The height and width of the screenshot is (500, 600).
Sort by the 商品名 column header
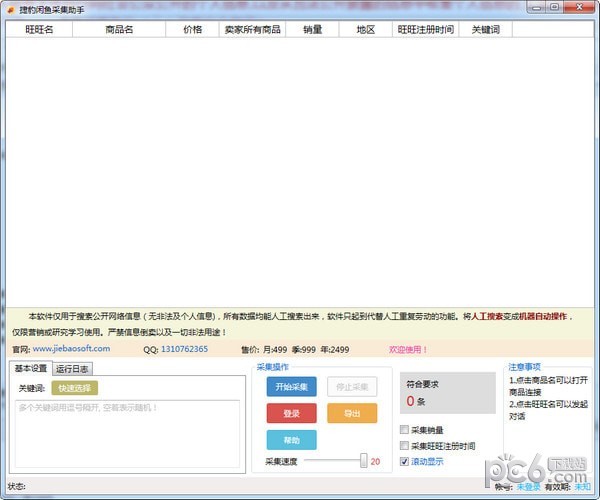(x=119, y=29)
